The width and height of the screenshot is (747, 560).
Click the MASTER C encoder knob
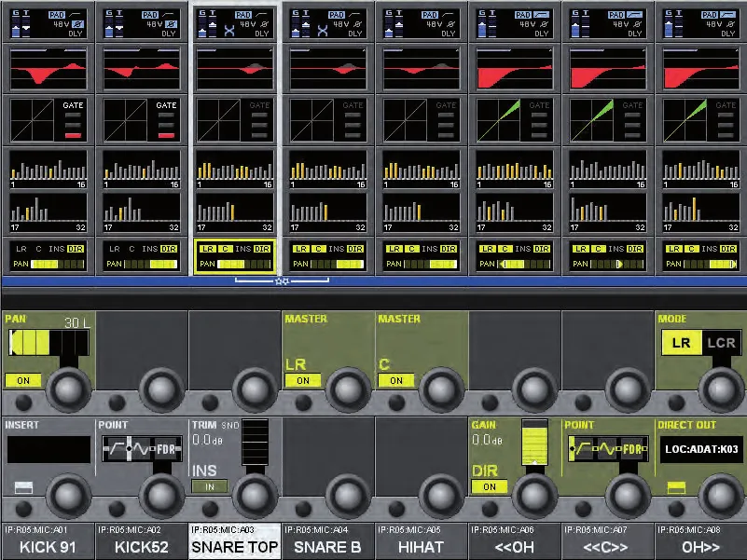[x=441, y=389]
